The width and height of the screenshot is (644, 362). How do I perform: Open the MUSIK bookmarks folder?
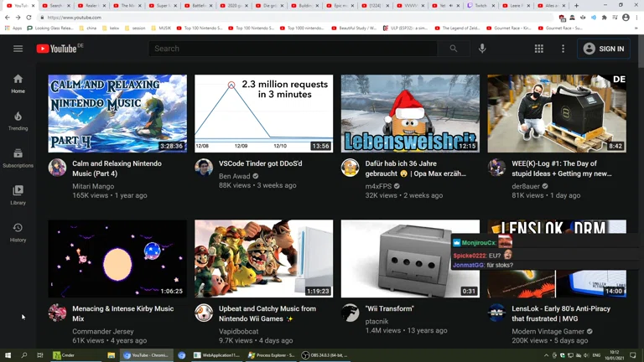coord(161,28)
